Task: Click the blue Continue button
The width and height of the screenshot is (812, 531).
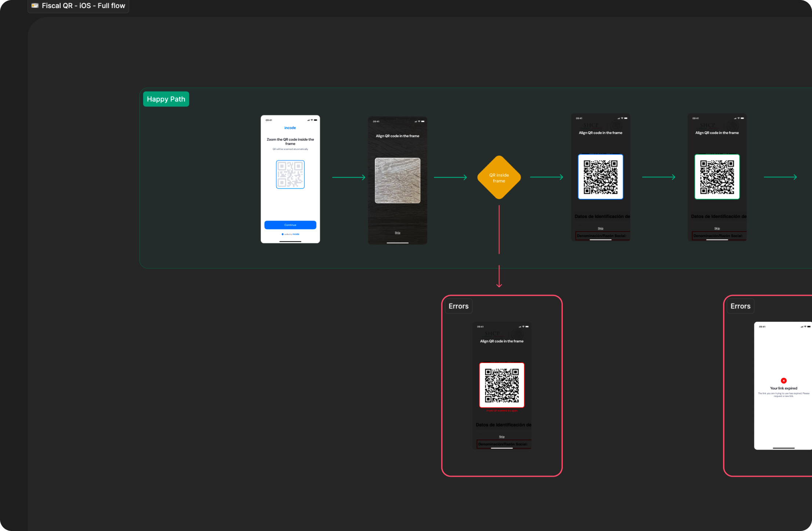Action: [x=290, y=225]
